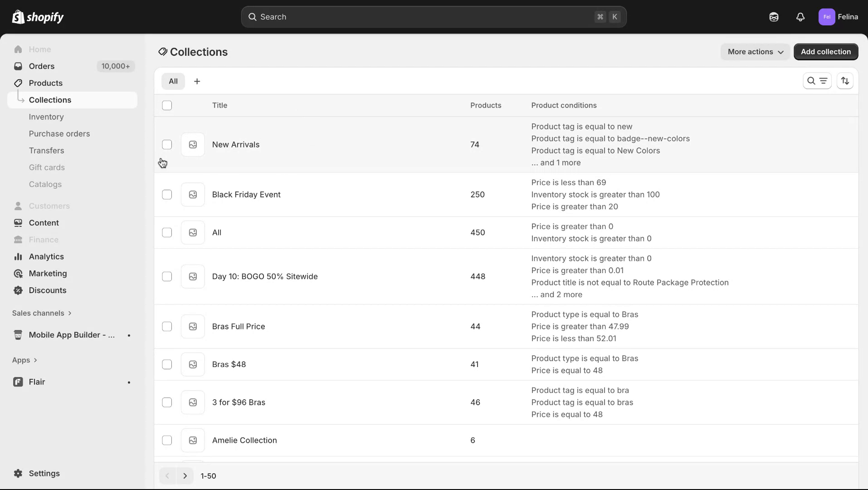The height and width of the screenshot is (490, 868).
Task: Select the New Arrivals row checkbox
Action: pyautogui.click(x=166, y=144)
